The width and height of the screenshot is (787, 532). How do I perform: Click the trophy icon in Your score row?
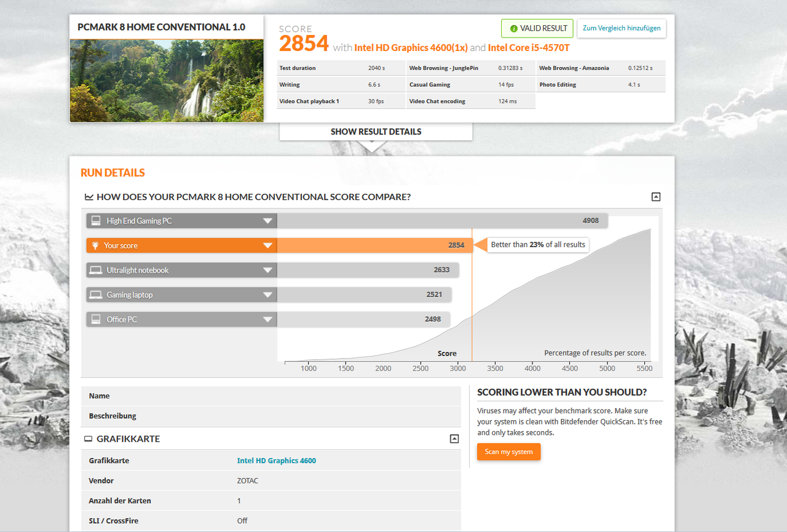pos(95,245)
